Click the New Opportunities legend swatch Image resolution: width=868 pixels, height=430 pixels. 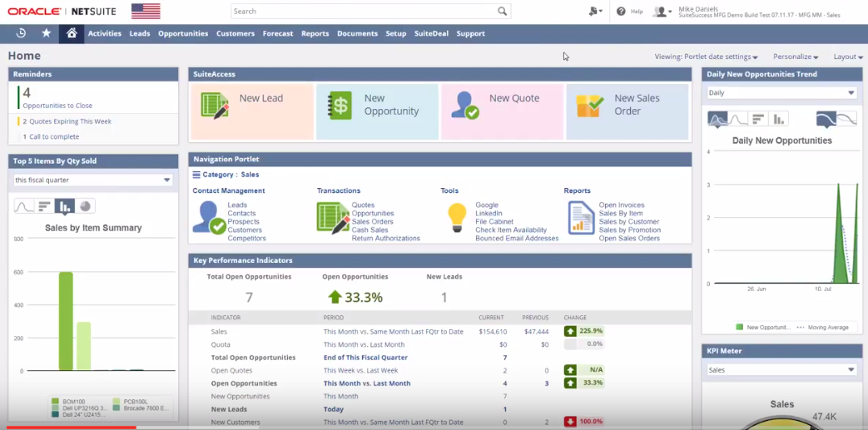[x=739, y=328]
